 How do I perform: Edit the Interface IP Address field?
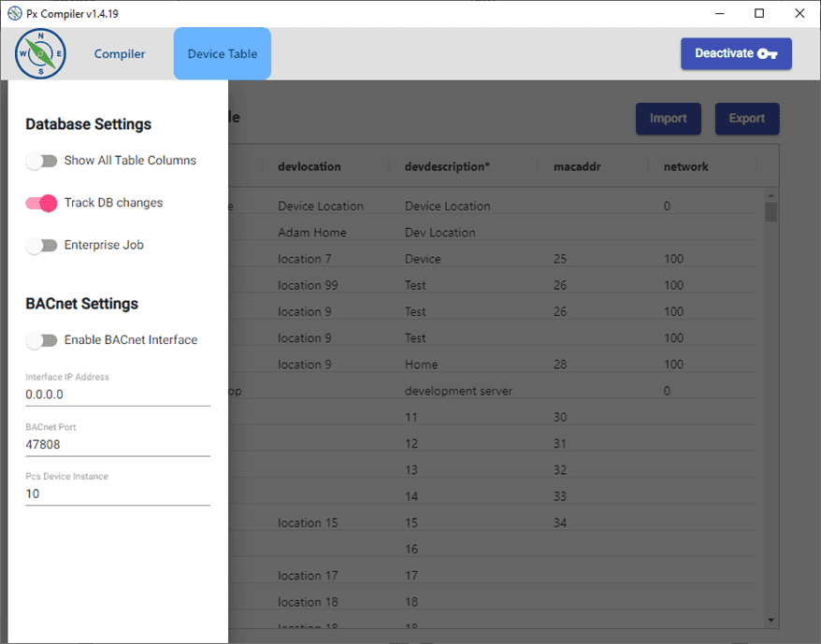pos(117,394)
